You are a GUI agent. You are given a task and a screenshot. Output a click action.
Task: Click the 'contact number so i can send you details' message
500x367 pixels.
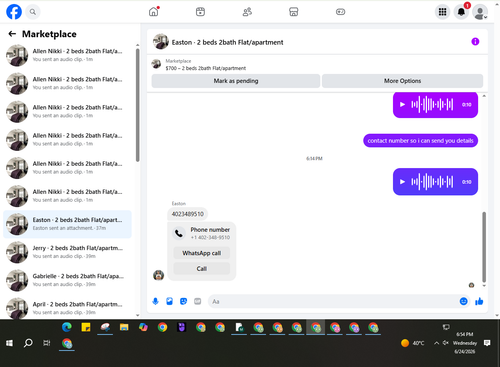[420, 141]
